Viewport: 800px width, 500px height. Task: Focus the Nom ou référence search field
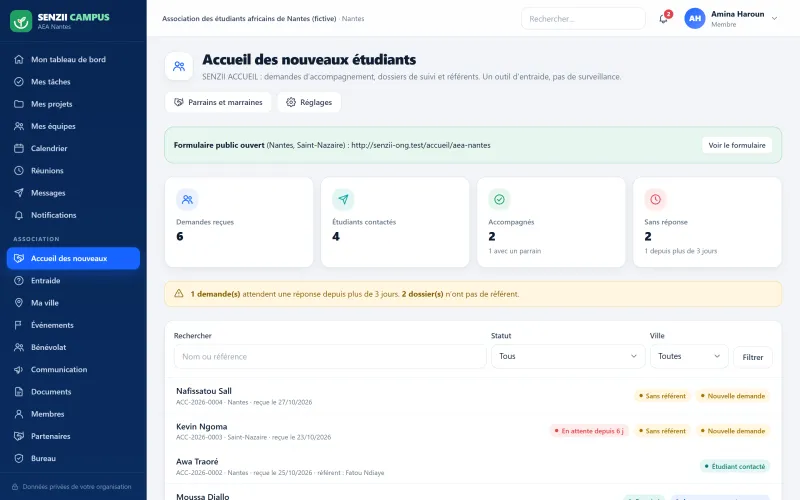(330, 356)
